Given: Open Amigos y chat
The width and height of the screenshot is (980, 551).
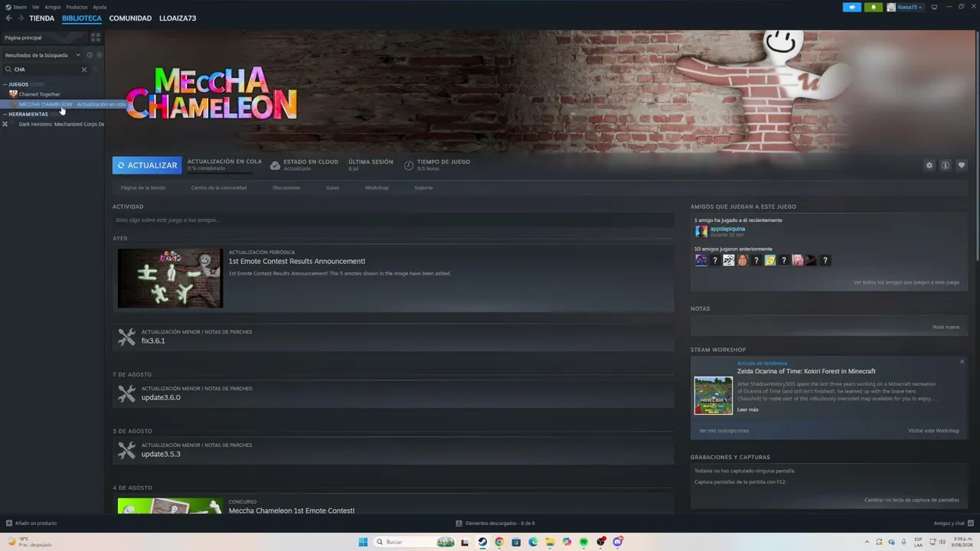Looking at the screenshot, I should pyautogui.click(x=952, y=523).
